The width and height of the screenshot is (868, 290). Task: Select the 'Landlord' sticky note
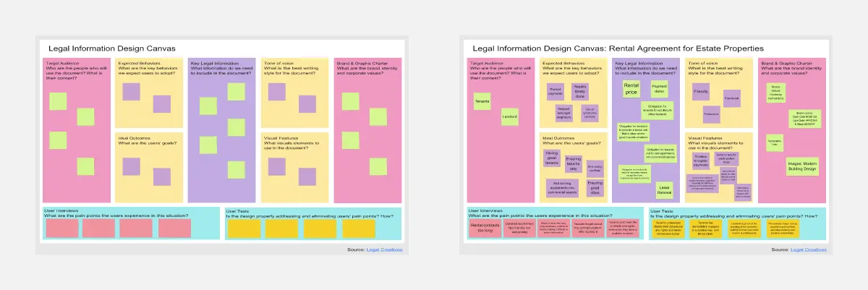coord(509,116)
